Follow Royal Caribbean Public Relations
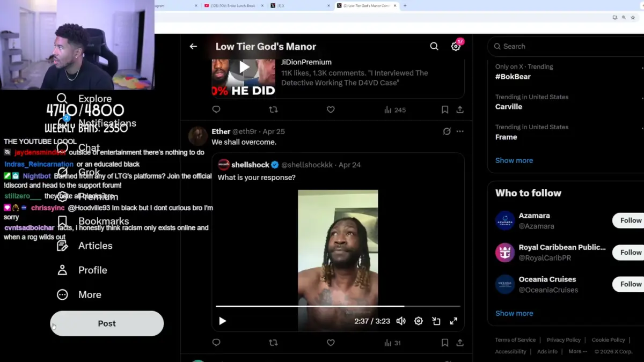644x362 pixels. (x=629, y=252)
